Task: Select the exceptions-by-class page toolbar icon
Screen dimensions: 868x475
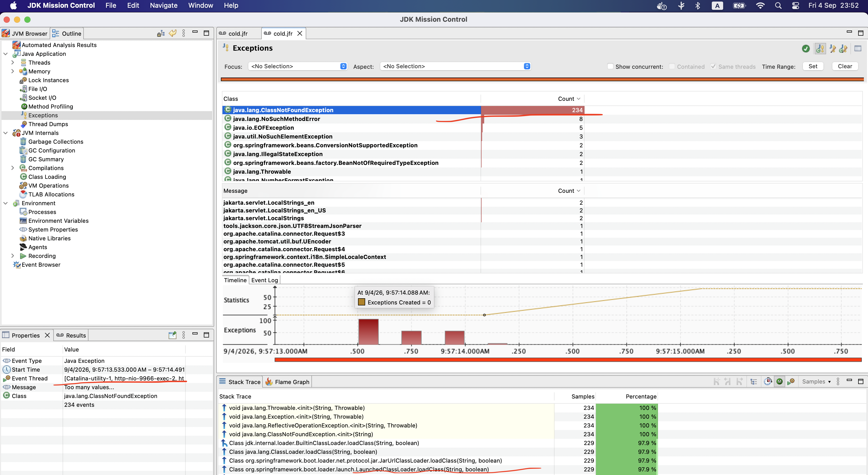Action: point(820,49)
